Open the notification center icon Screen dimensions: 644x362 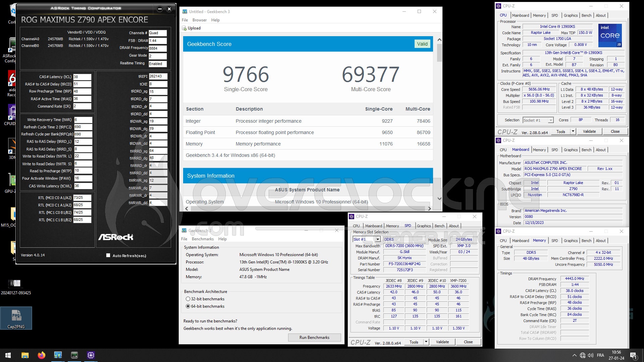633,355
